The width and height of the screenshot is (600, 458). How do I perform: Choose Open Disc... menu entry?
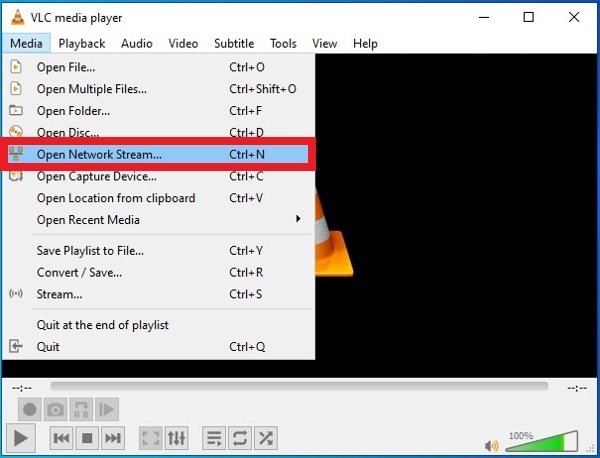point(158,132)
